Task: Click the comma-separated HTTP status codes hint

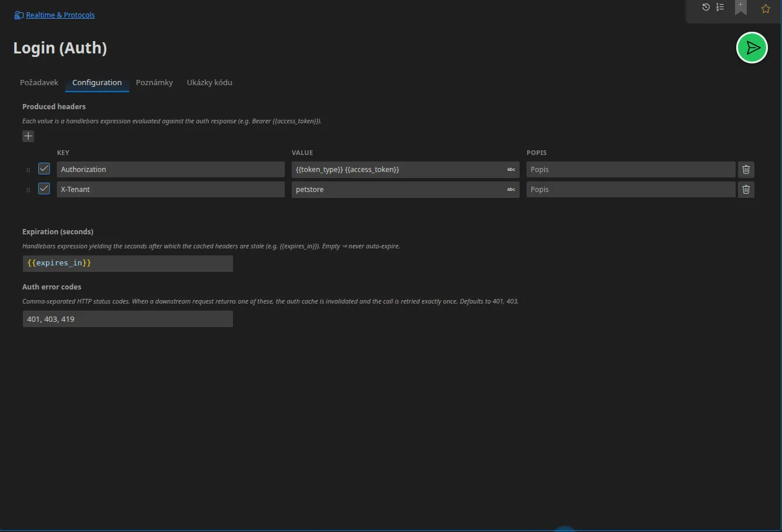Action: 271,301
